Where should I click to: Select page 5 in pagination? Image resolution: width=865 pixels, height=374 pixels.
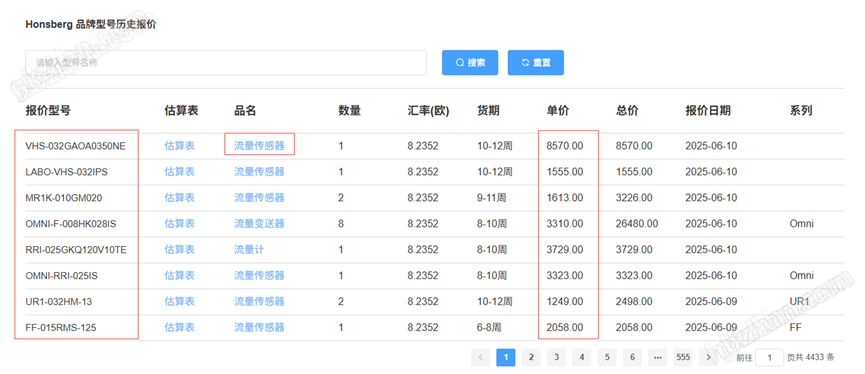click(x=607, y=357)
